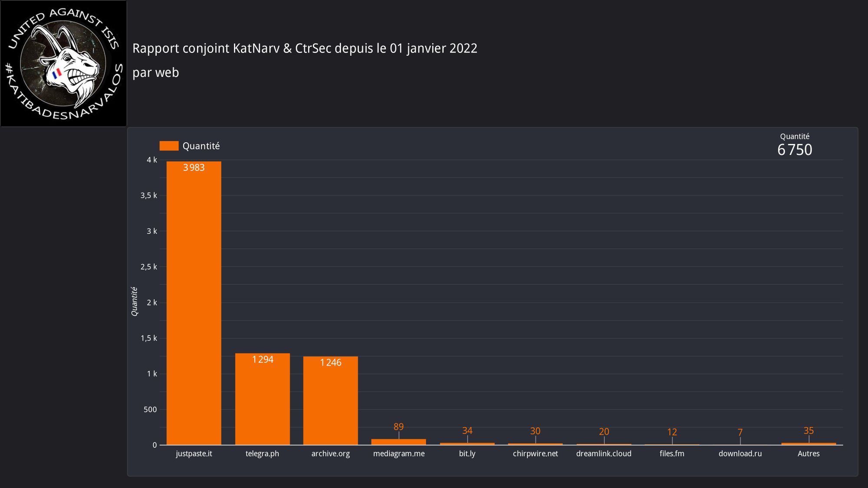Image resolution: width=868 pixels, height=488 pixels.
Task: Click the Quantité legend label
Action: click(x=201, y=146)
